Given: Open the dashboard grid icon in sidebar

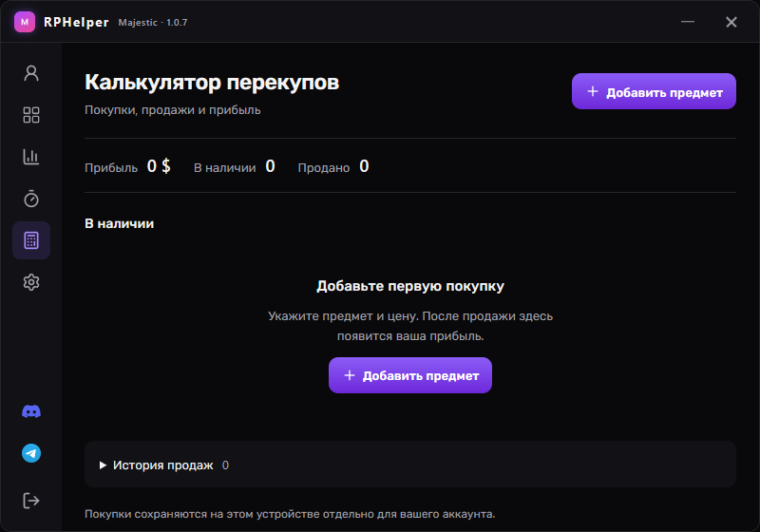Looking at the screenshot, I should 31,115.
